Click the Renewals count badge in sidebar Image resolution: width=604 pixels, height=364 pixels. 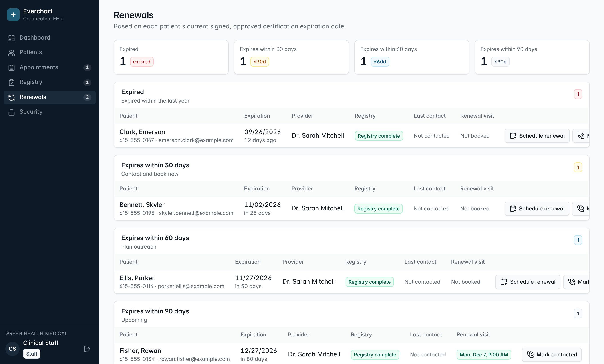click(87, 97)
